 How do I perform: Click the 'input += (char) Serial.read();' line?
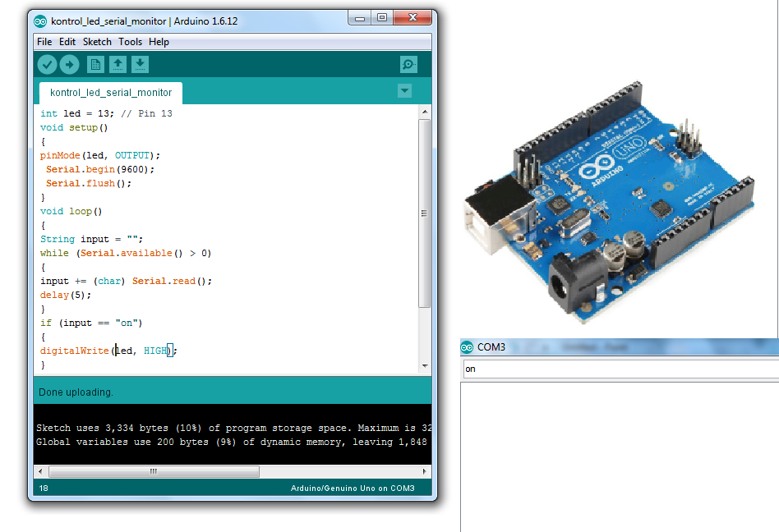coord(127,281)
